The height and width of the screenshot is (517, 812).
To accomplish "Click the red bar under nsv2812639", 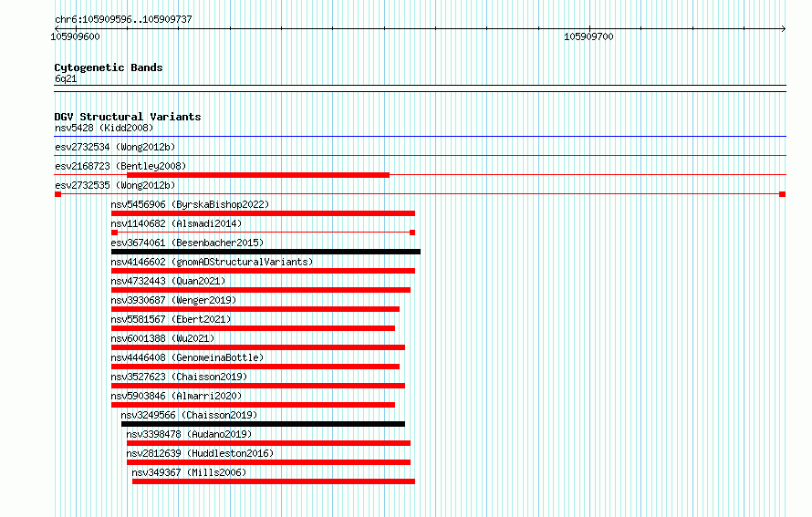I will click(x=269, y=462).
